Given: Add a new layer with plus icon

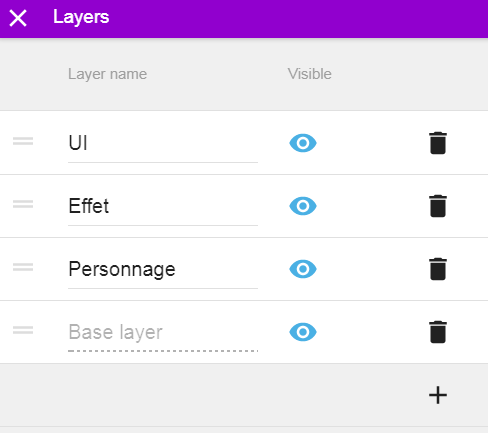Looking at the screenshot, I should (x=438, y=395).
